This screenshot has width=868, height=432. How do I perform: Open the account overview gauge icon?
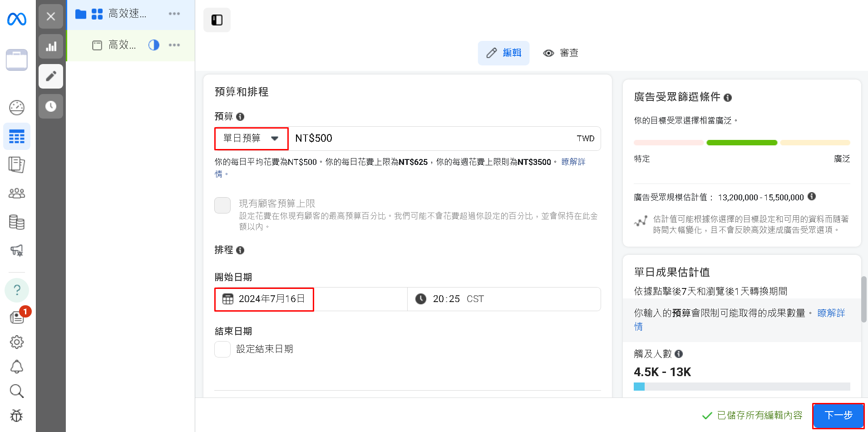coord(17,108)
